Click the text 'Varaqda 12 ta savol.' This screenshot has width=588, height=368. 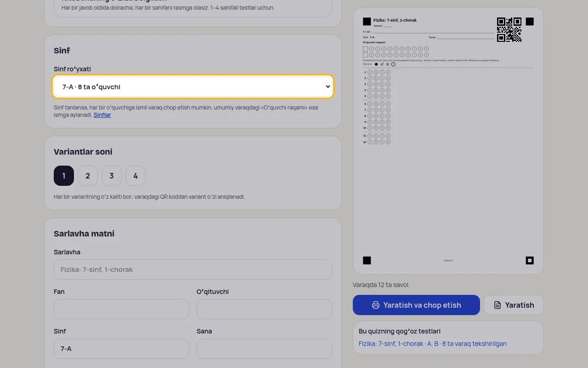381,285
